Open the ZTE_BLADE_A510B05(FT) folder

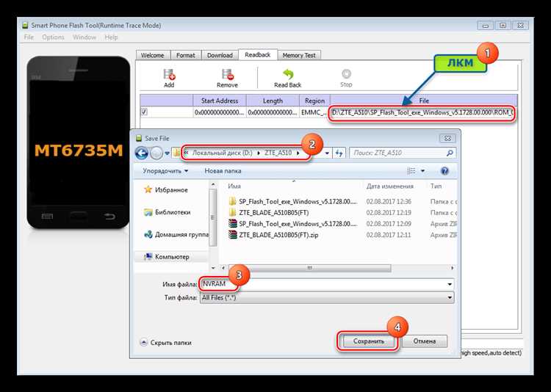pyautogui.click(x=269, y=212)
